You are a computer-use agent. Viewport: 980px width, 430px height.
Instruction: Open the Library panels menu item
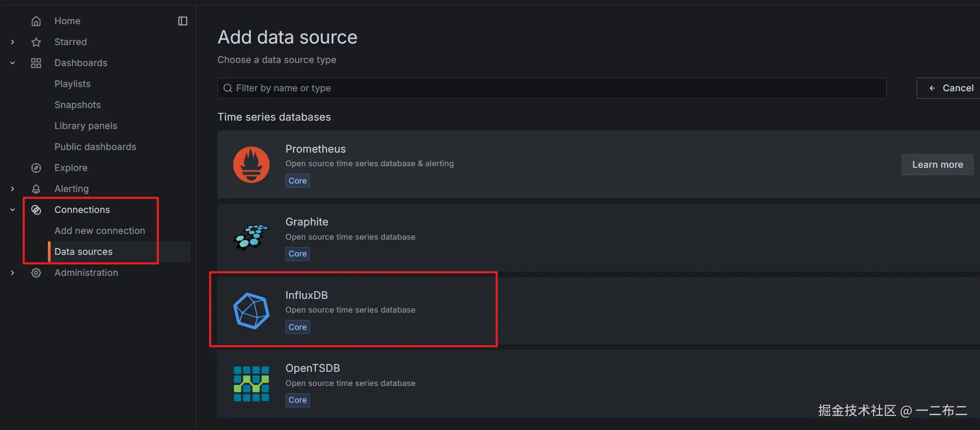(86, 126)
